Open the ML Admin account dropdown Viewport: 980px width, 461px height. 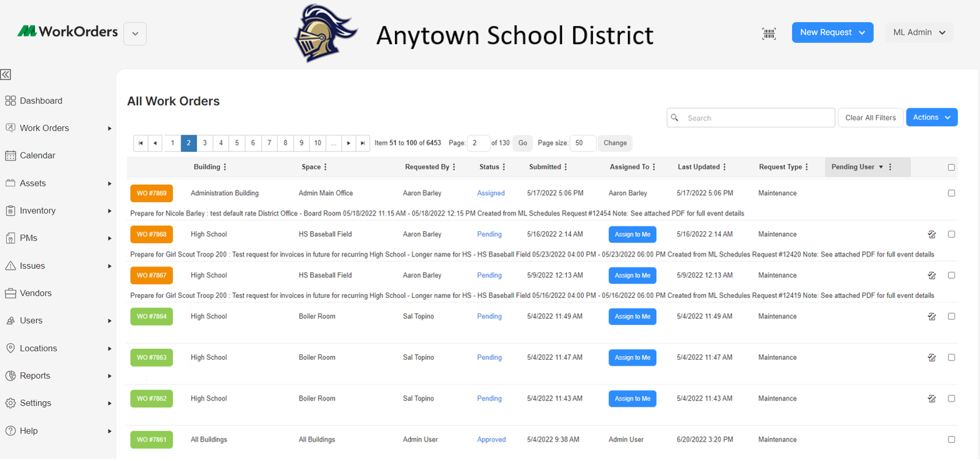pos(919,32)
